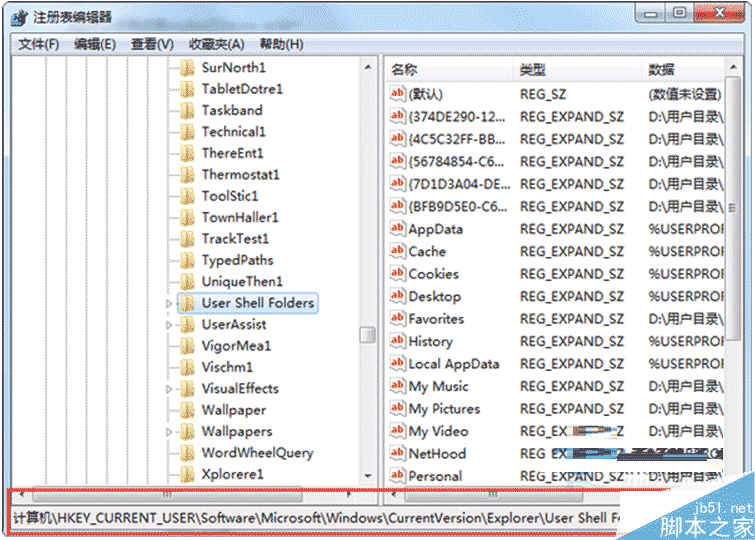Click the Cookies value icon
The height and width of the screenshot is (540, 755).
pos(397,274)
